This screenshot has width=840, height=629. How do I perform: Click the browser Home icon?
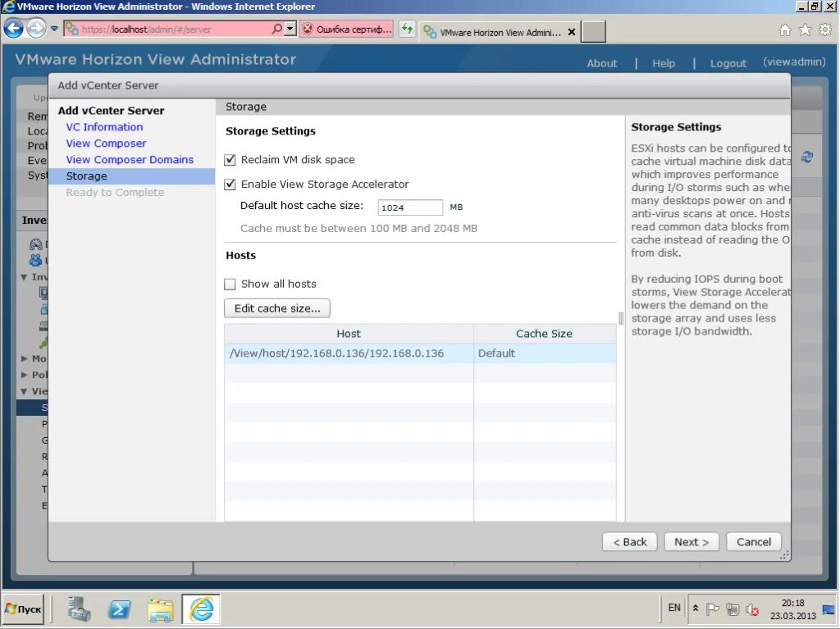coord(785,30)
